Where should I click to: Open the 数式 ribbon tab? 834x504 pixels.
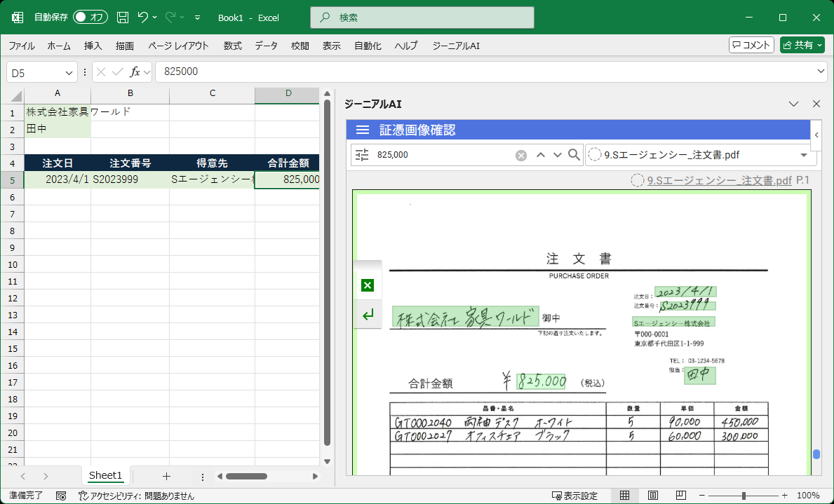coord(232,45)
